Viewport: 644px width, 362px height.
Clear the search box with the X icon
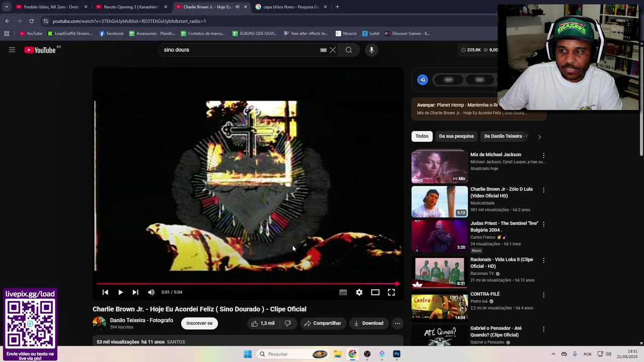333,50
